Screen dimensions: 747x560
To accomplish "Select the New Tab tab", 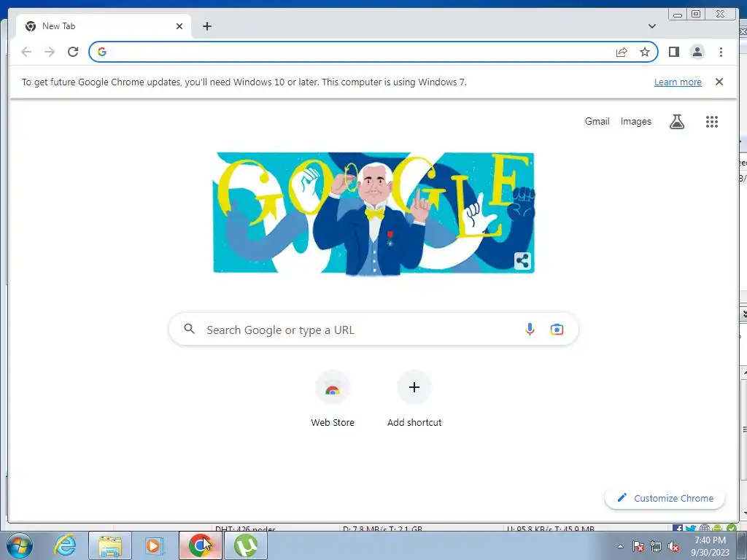I will tap(104, 26).
